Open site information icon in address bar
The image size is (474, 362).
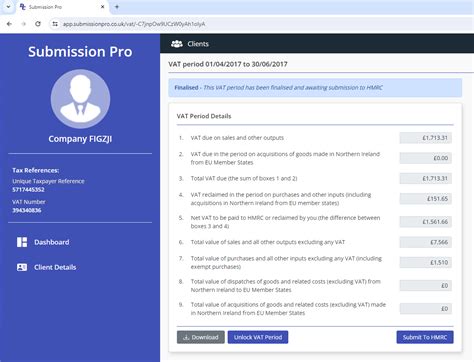click(x=55, y=24)
